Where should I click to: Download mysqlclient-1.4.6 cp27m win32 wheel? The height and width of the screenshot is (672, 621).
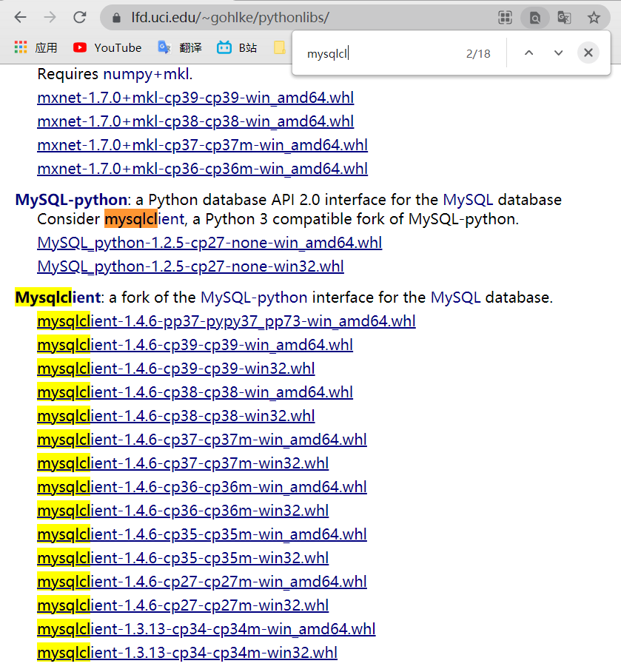(x=183, y=605)
